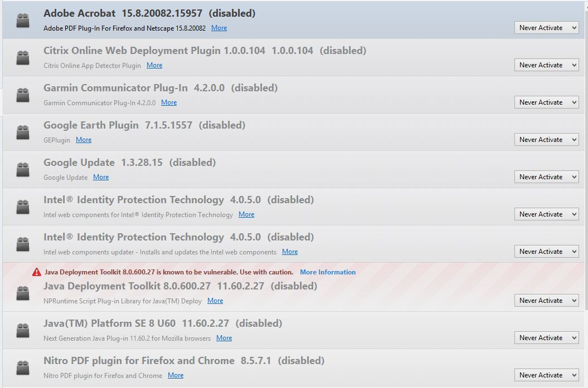This screenshot has height=388, width=588.
Task: Open More link for Intel web components updater
Action: [290, 252]
